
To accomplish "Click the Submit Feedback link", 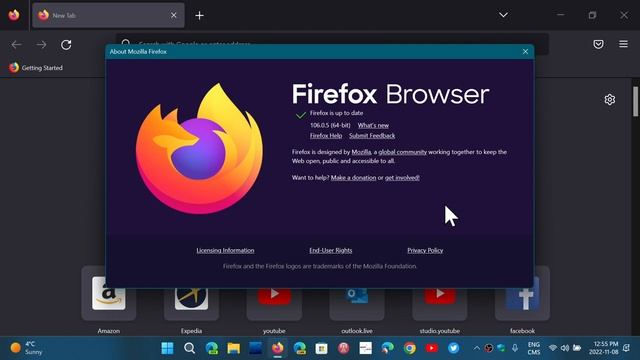I will 372,136.
